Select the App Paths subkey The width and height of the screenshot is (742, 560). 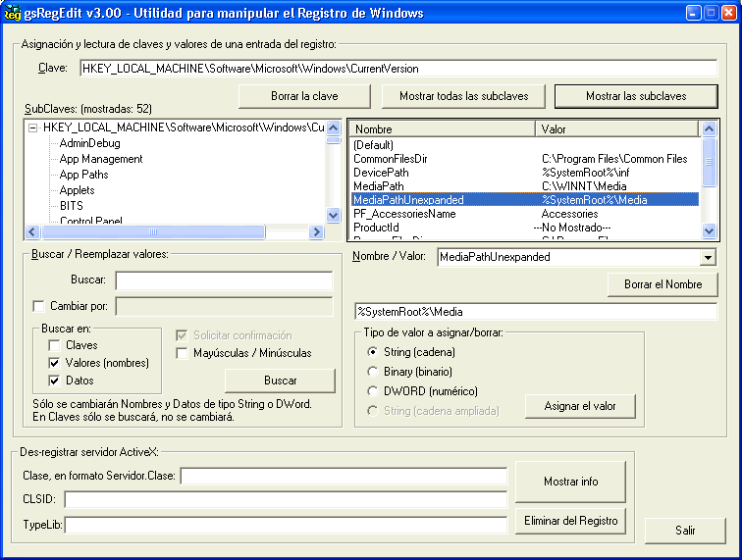(x=83, y=175)
